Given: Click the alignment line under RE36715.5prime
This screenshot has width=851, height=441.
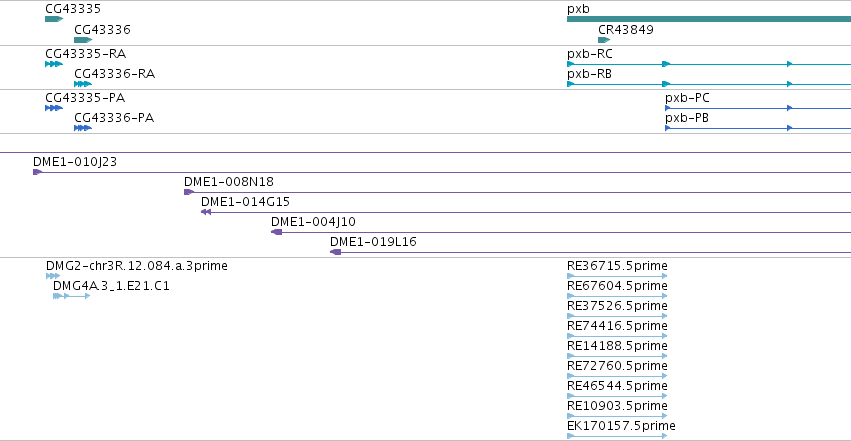Looking at the screenshot, I should pos(617,276).
